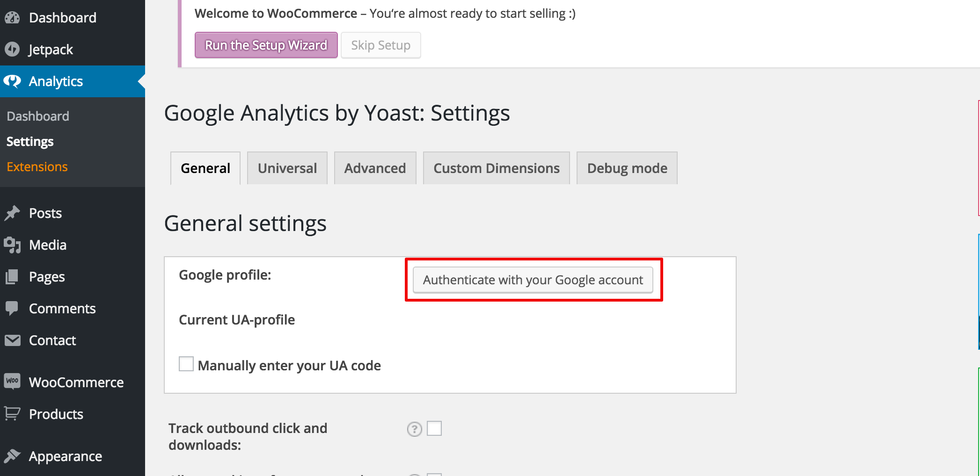This screenshot has width=980, height=476.
Task: Click the Contact envelope icon
Action: point(13,340)
